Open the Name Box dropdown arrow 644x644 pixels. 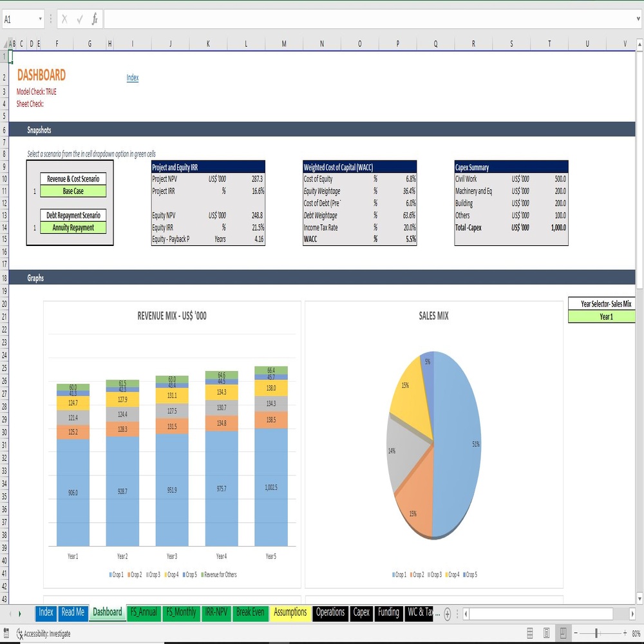(x=40, y=19)
